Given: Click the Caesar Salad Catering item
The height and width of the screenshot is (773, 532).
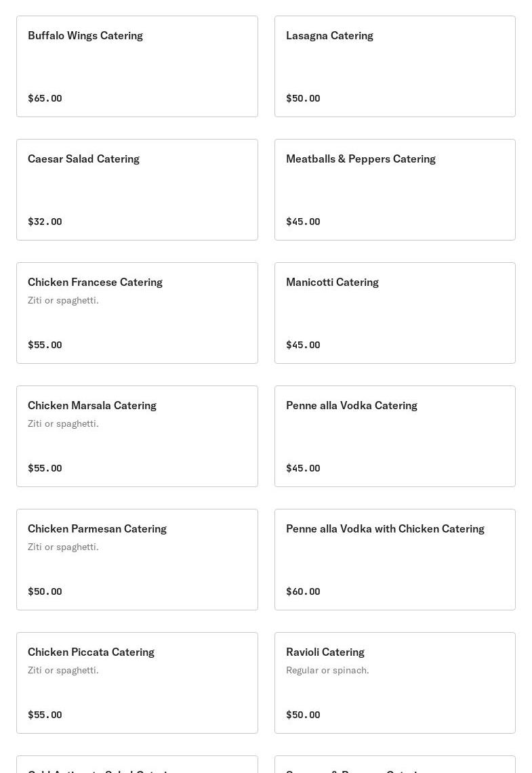Looking at the screenshot, I should (137, 190).
